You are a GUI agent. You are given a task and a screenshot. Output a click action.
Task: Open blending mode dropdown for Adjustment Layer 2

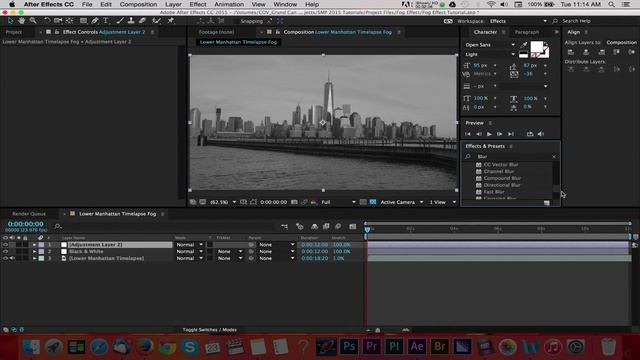[x=189, y=244]
